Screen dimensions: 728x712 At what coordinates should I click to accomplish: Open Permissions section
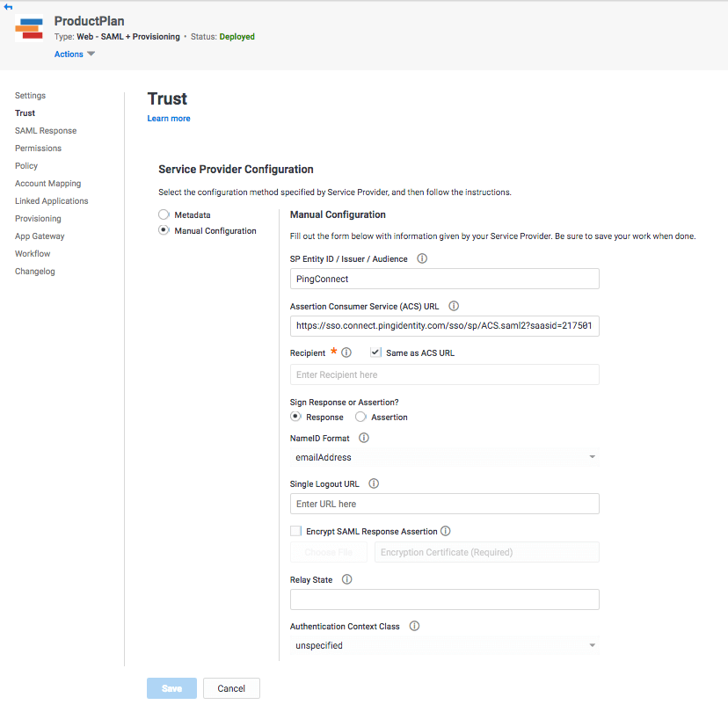click(38, 148)
